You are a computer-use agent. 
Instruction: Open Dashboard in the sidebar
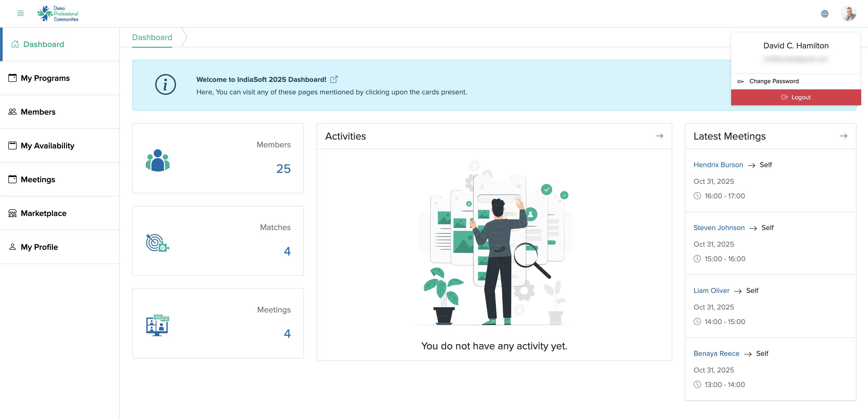(x=60, y=44)
